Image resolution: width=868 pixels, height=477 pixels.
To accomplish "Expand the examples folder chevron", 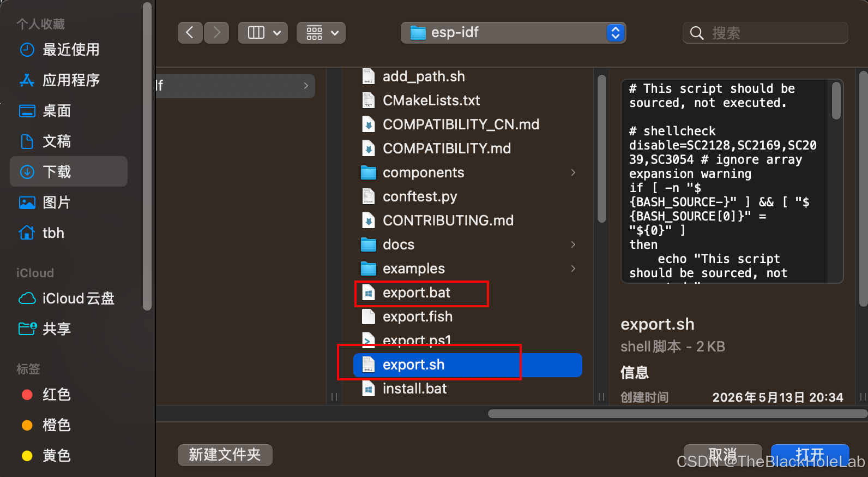I will coord(573,269).
